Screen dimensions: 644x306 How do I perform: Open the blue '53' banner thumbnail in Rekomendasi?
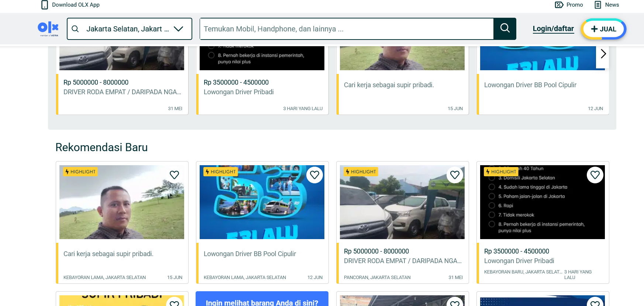point(262,202)
